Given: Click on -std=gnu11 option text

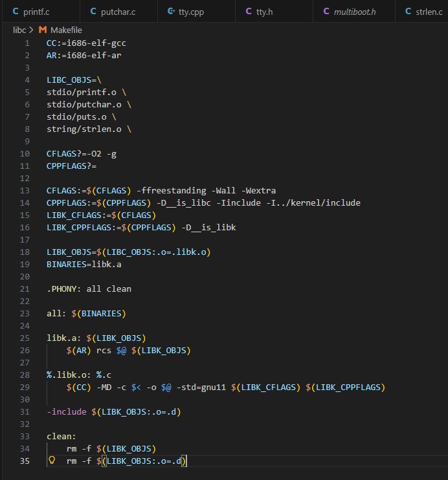Looking at the screenshot, I should pos(201,387).
